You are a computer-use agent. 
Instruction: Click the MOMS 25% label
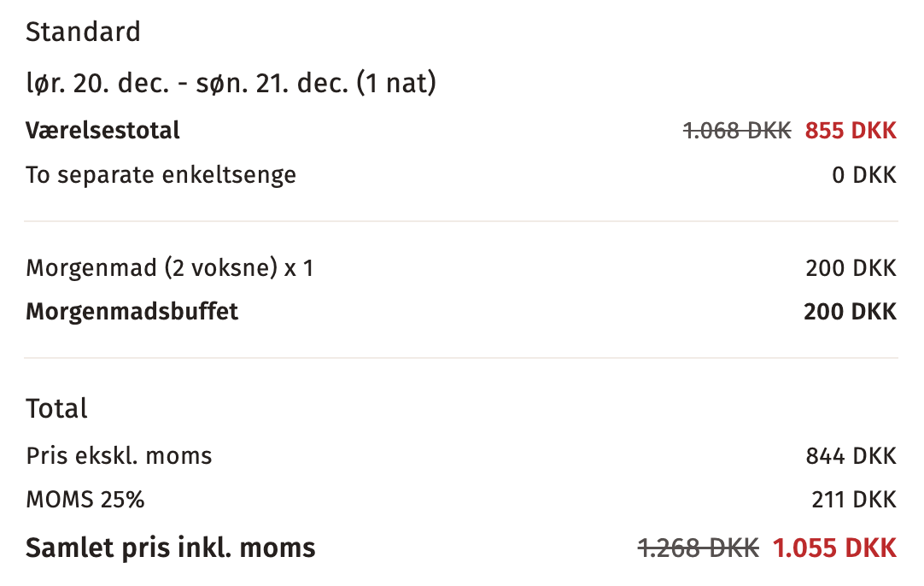click(85, 500)
